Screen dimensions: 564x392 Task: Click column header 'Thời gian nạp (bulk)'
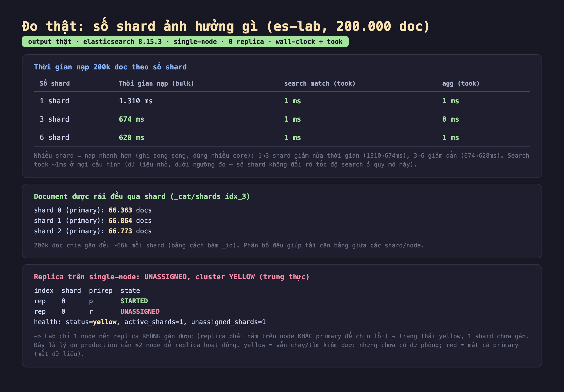[156, 83]
